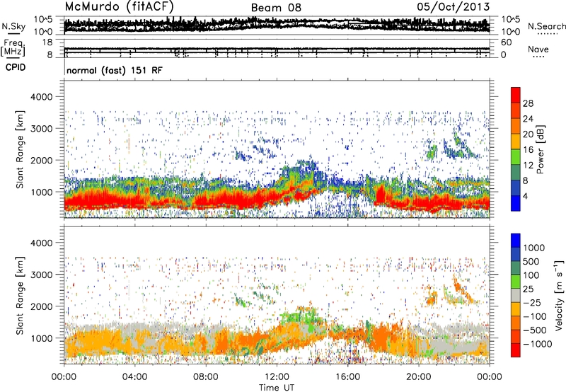Pick the red segment of velocity color bar
Viewport: 566px width, 392px height.
[516, 350]
